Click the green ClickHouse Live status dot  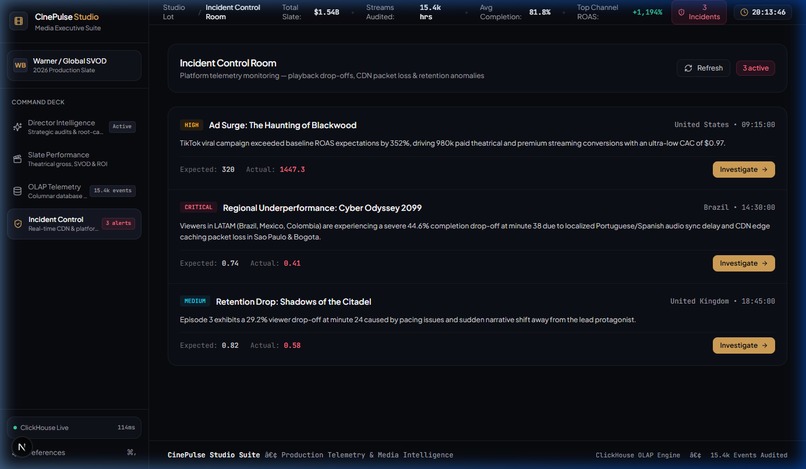pyautogui.click(x=15, y=427)
